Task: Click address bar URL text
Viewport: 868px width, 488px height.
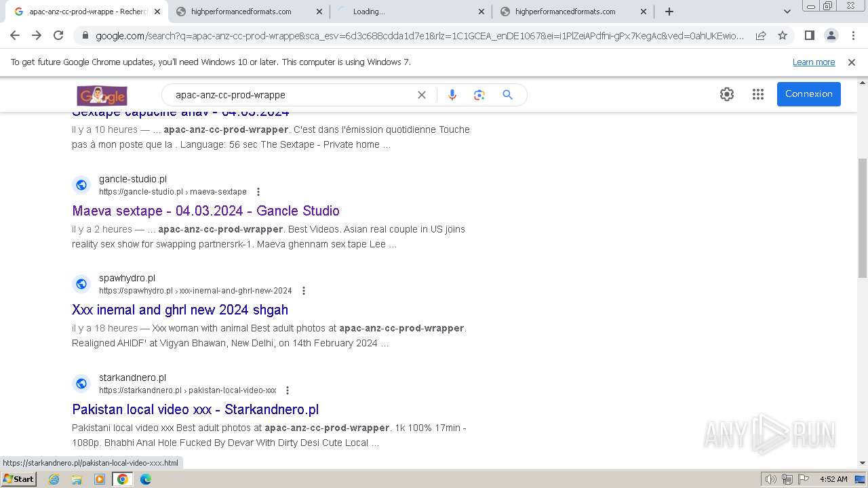Action: (x=420, y=36)
